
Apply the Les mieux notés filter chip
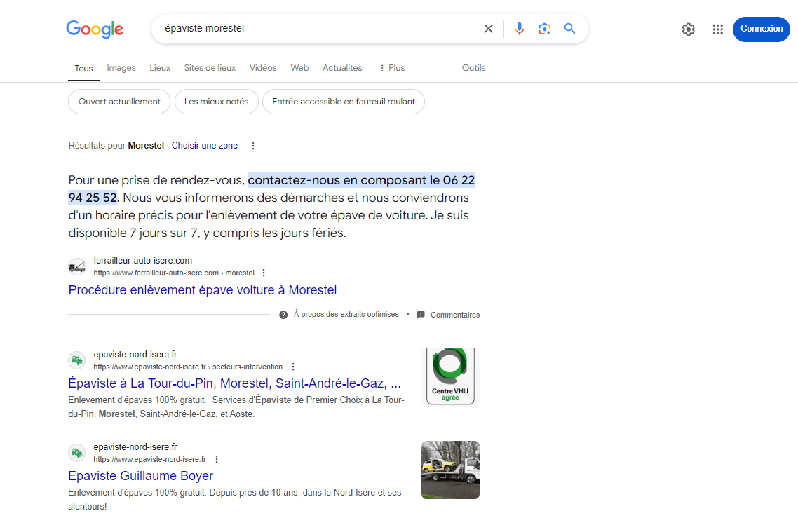point(216,102)
